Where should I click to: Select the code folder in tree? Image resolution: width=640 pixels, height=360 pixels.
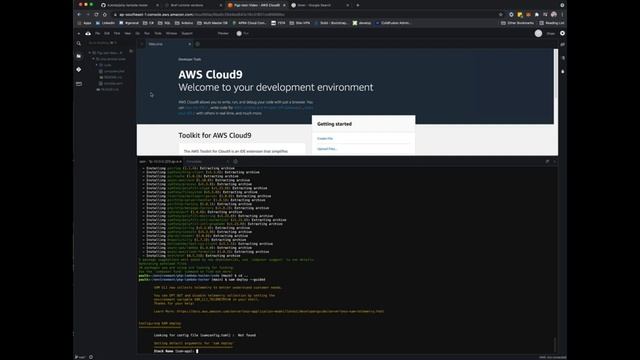[x=107, y=65]
